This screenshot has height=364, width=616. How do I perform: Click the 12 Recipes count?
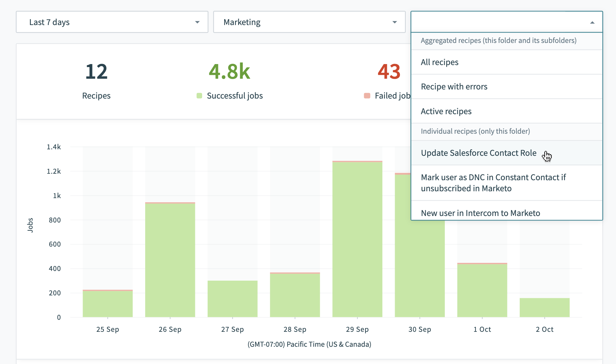coord(96,72)
